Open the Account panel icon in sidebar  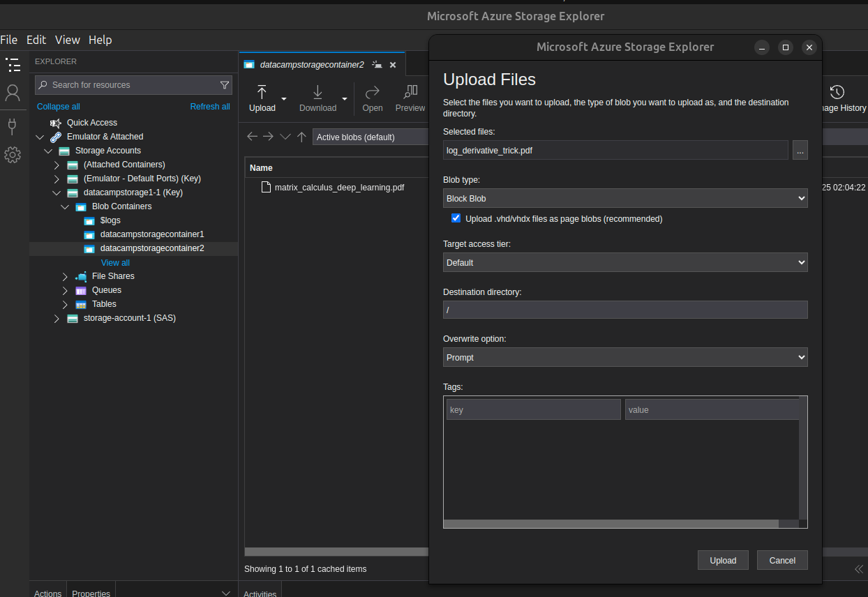(13, 91)
